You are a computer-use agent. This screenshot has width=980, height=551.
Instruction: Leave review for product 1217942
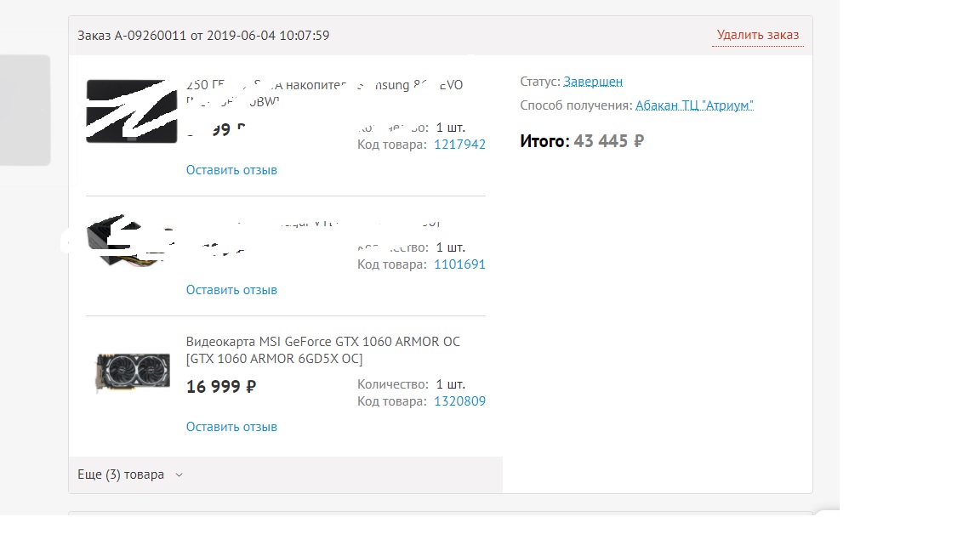[231, 170]
